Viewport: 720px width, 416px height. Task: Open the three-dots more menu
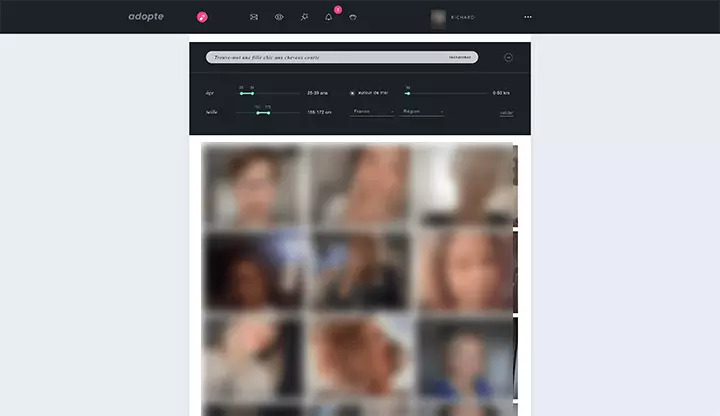pos(528,17)
